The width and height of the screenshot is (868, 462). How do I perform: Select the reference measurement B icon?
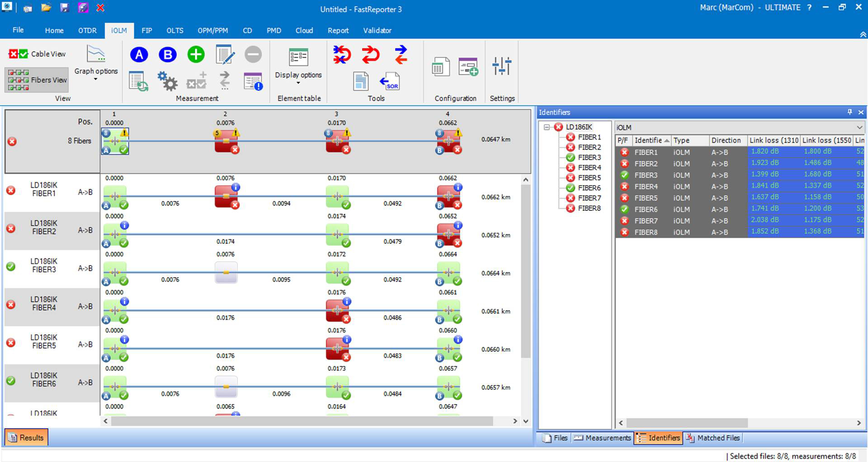click(x=167, y=54)
